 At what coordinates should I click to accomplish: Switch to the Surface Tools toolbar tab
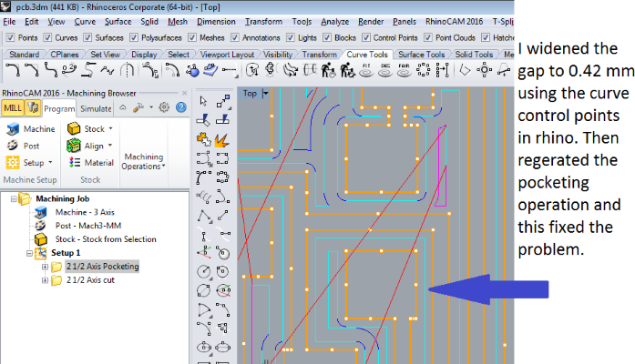tap(421, 55)
